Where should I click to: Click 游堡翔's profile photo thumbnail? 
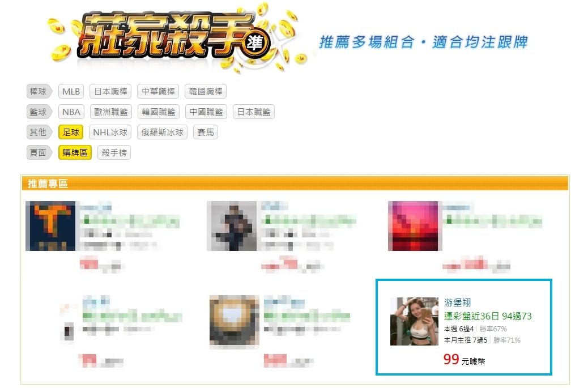(x=414, y=321)
